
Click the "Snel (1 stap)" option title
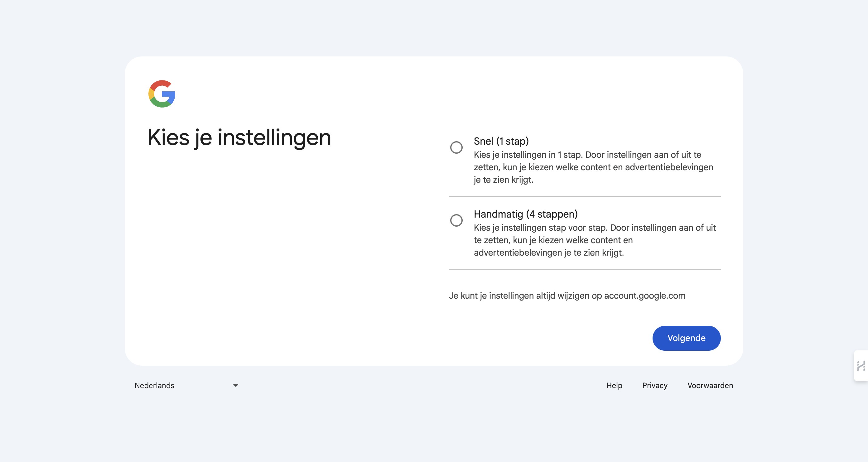click(501, 141)
